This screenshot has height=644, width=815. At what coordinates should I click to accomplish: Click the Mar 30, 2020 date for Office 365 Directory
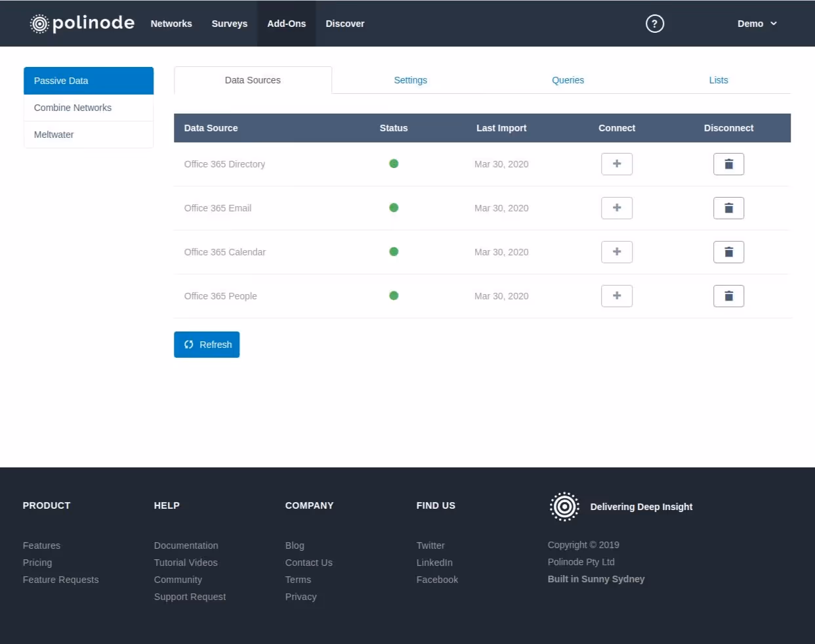tap(501, 164)
